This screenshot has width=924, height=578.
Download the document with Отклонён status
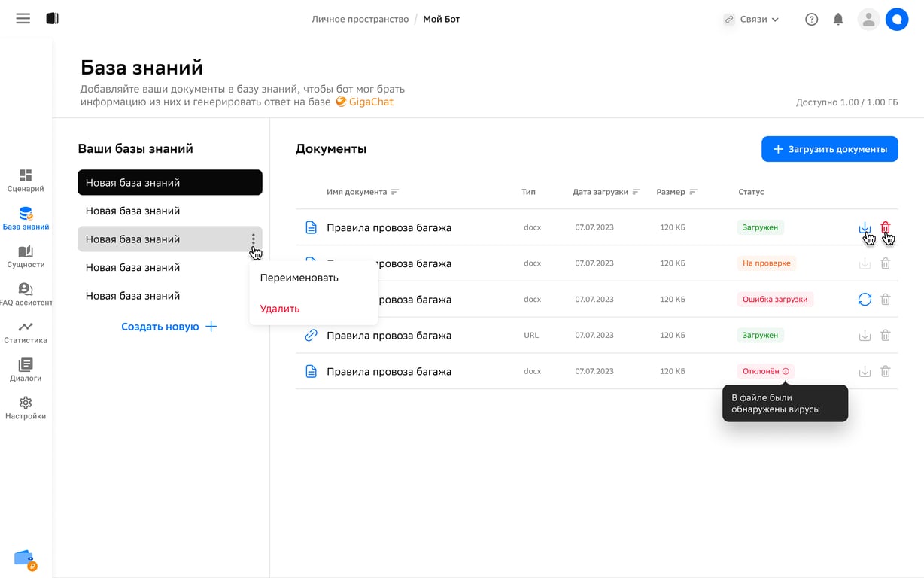[865, 372]
